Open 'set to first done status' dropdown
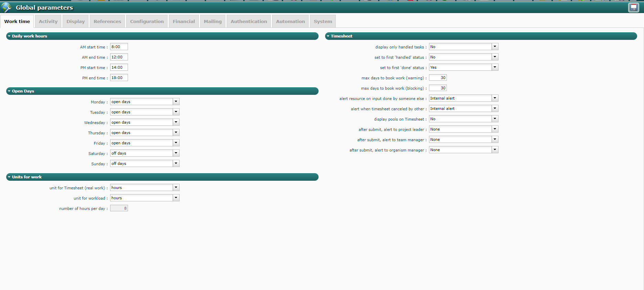The image size is (644, 290). [495, 67]
